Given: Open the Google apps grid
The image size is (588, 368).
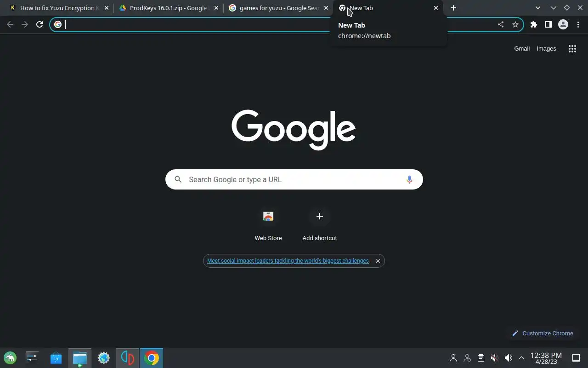Looking at the screenshot, I should (x=572, y=49).
